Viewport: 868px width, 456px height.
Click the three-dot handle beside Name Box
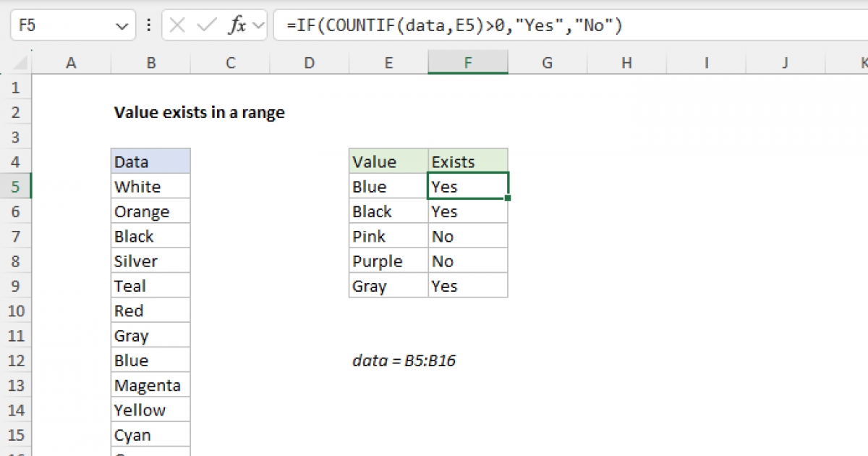[x=149, y=26]
